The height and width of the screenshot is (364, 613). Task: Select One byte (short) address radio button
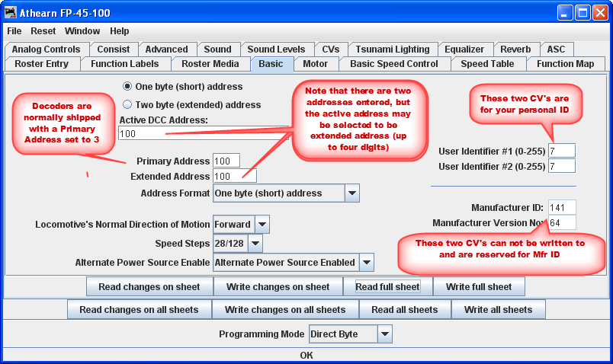[127, 87]
